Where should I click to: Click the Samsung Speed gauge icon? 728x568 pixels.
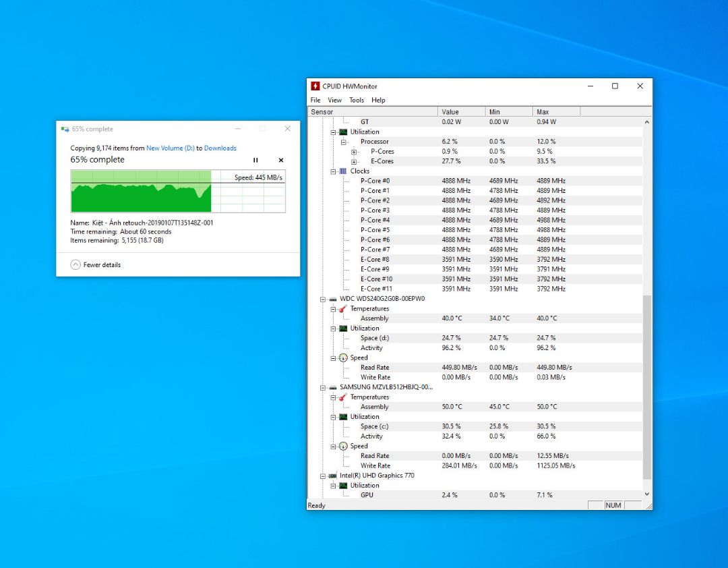[343, 447]
